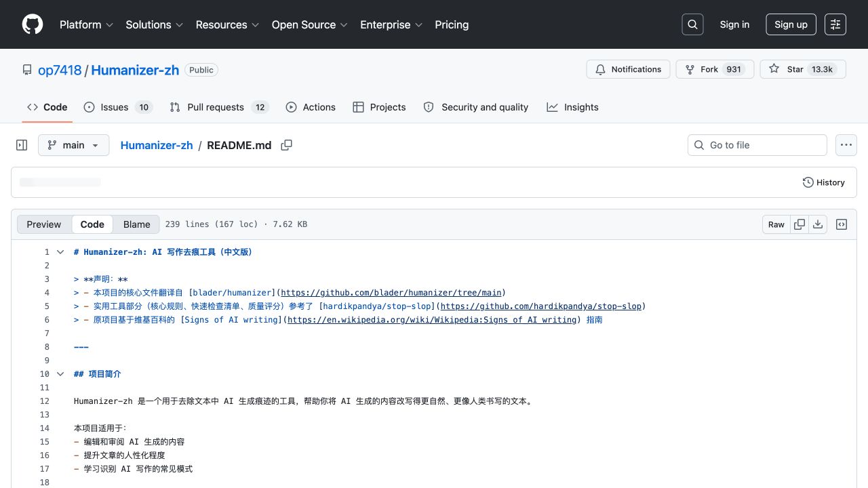Click line 17 text '学习识别 AI 写作的常见模式'
868x488 pixels.
[138, 469]
